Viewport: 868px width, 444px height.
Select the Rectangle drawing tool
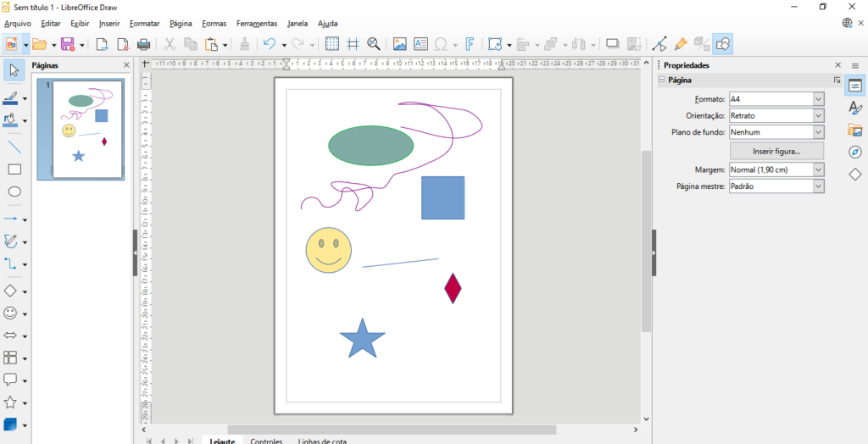tap(14, 169)
